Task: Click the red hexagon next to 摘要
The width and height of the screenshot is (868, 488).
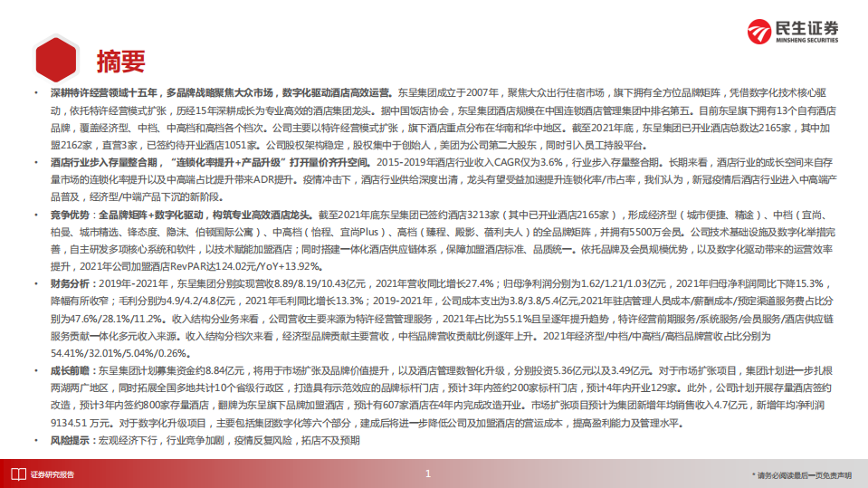Action: [x=56, y=59]
